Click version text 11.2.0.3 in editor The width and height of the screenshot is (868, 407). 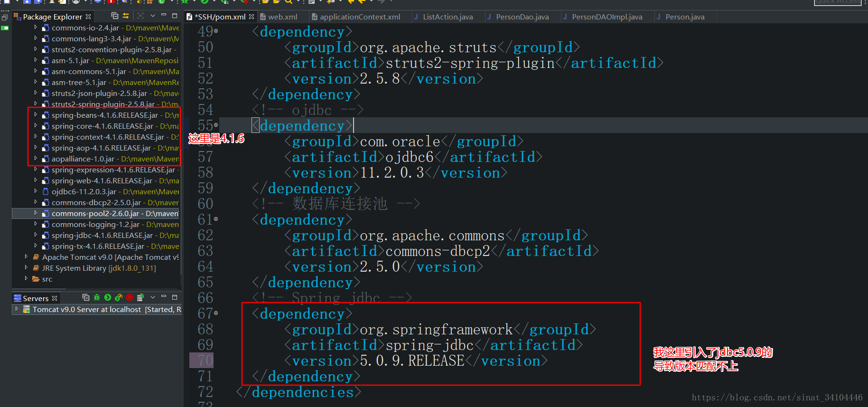click(x=392, y=172)
